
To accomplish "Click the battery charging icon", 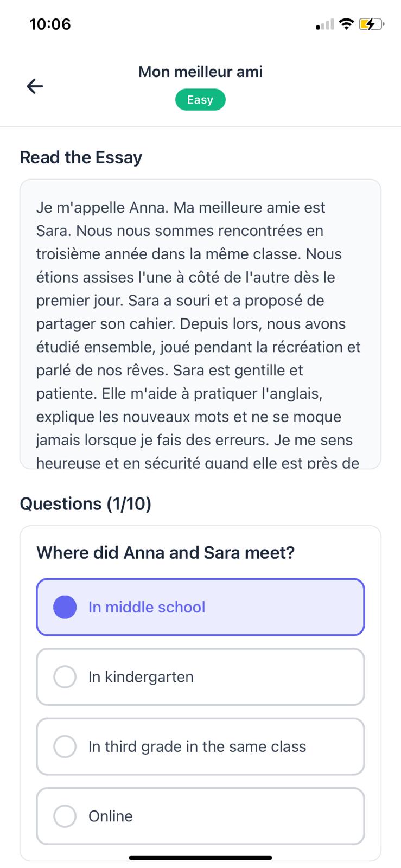I will point(371,24).
